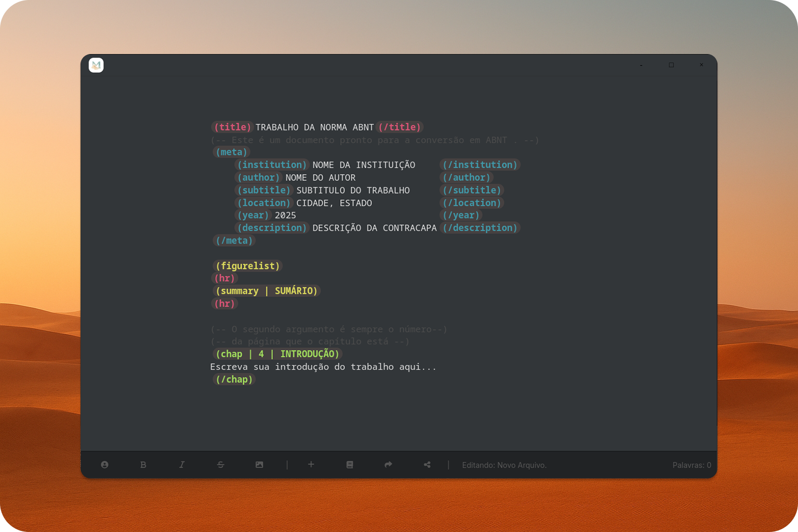Click 'NOME DO AUTOR' text

(321, 178)
